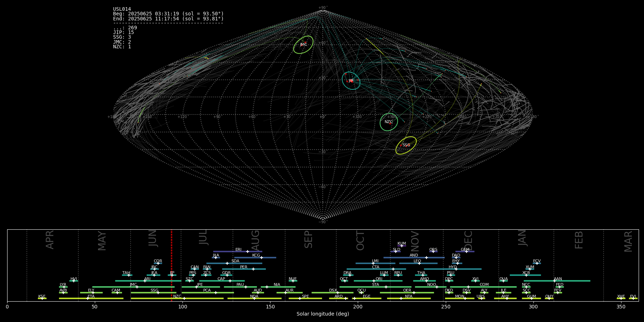
Task: Click the 200 tick on solar longitude axis
Action: click(358, 307)
